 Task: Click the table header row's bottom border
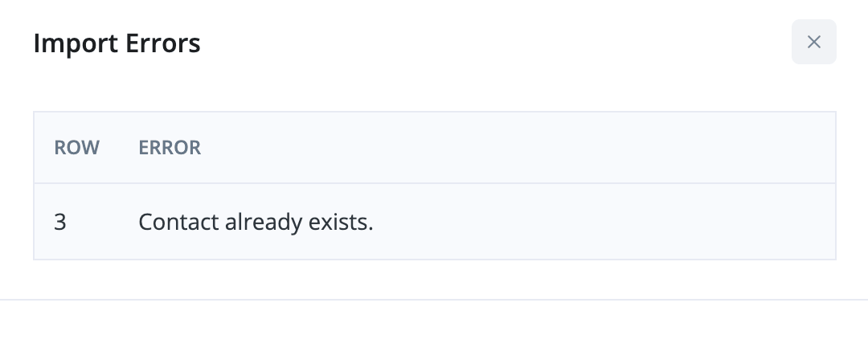pyautogui.click(x=434, y=183)
